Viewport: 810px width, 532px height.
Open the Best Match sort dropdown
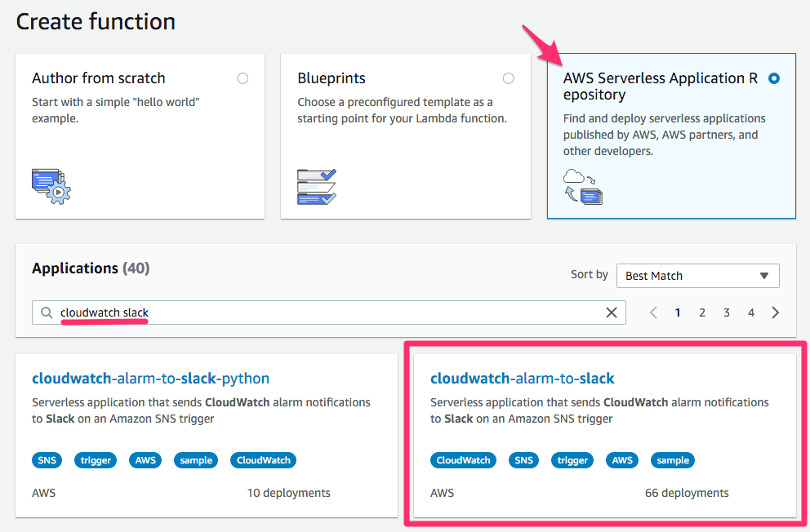(x=697, y=275)
